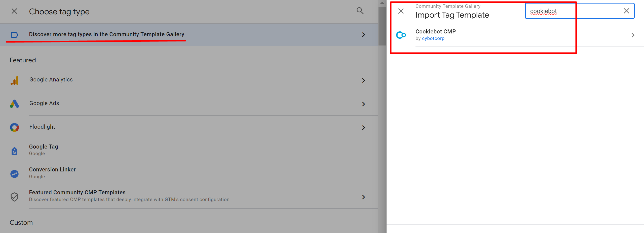Screen dimensions: 644x233
Task: Click the search magnifier in Choose tag type
Action: [360, 11]
